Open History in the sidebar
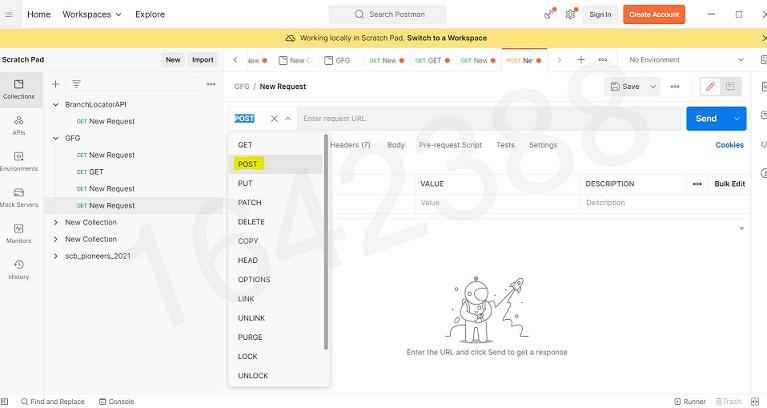This screenshot has width=767, height=408. pyautogui.click(x=19, y=270)
